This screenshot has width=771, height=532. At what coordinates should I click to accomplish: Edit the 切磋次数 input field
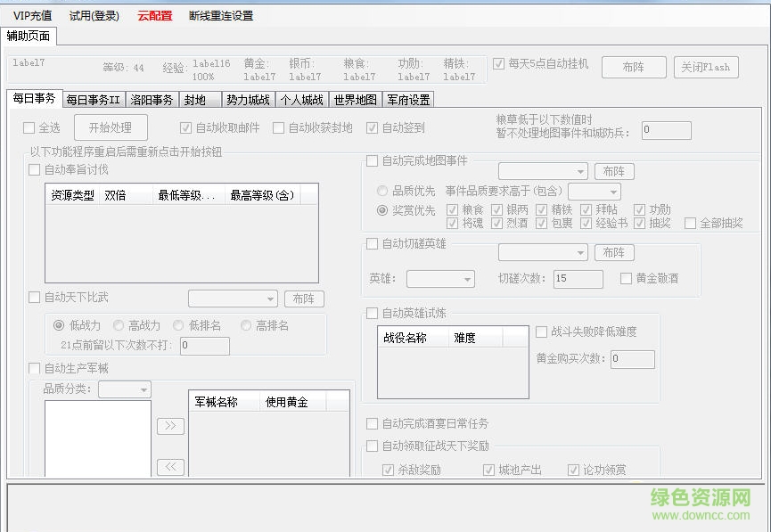[578, 278]
